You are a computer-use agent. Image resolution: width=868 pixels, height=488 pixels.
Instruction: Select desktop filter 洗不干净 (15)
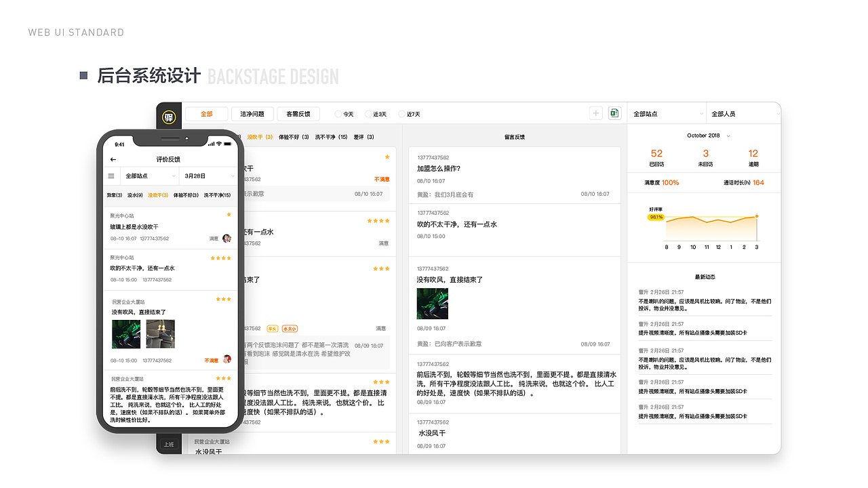point(331,137)
